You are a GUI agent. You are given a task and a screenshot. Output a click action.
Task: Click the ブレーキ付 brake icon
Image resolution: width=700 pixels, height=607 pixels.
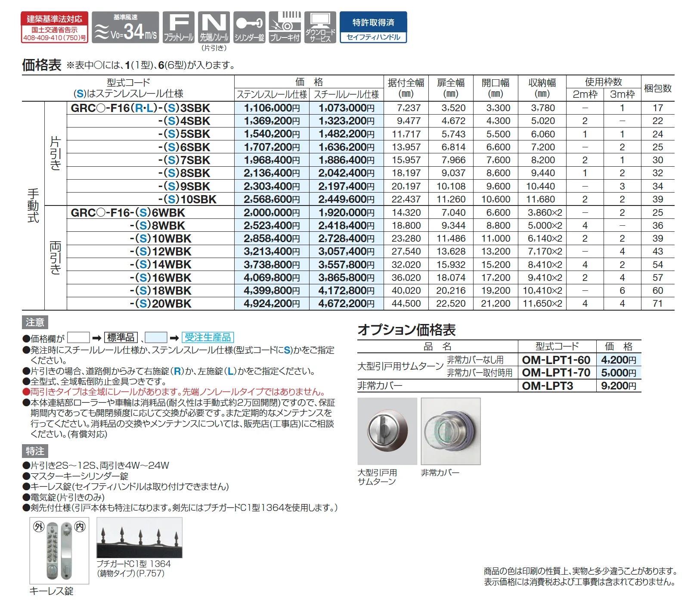click(285, 27)
